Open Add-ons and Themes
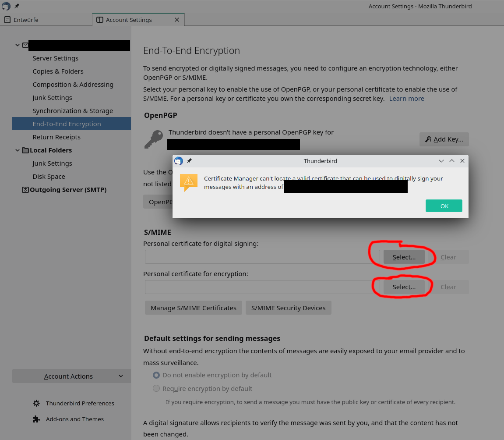This screenshot has height=440, width=504. click(74, 419)
